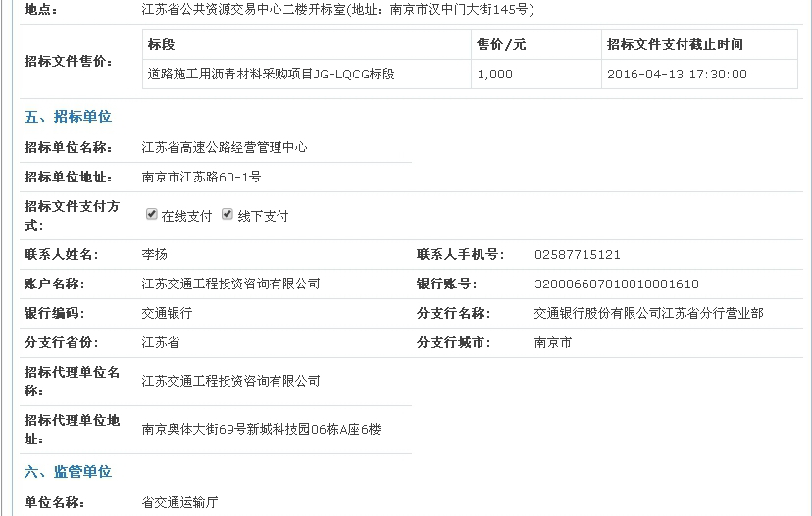Toggle the 线下支付 checkbox
This screenshot has height=516, width=812.
point(228,214)
